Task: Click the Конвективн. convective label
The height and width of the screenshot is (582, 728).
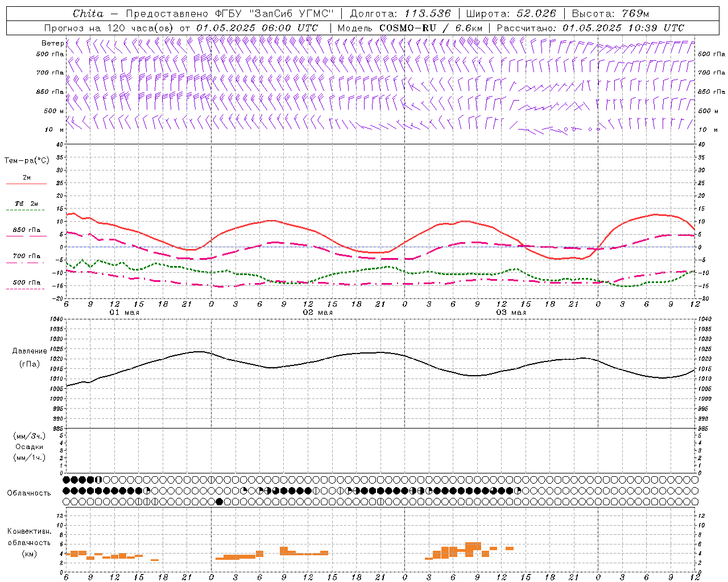Action: click(30, 531)
